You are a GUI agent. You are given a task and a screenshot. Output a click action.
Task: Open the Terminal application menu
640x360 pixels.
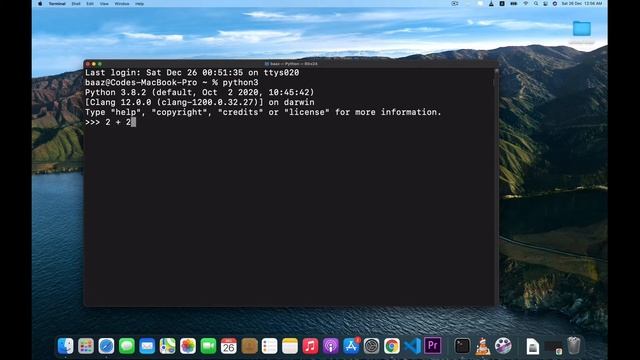tap(57, 4)
